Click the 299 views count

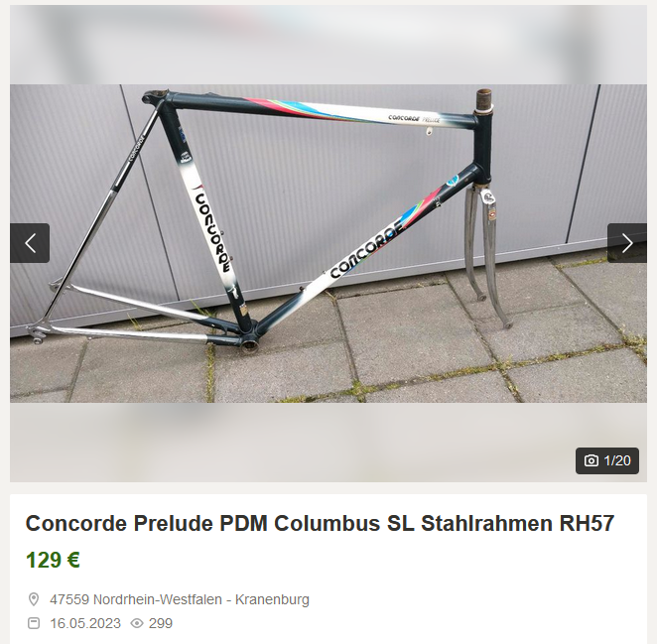tap(161, 623)
